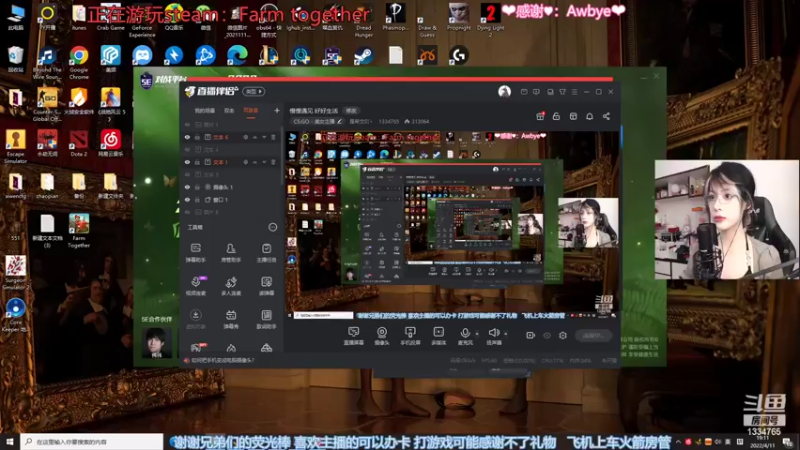The height and width of the screenshot is (450, 800).
Task: Expand the speaker options arrow
Action: click(506, 334)
